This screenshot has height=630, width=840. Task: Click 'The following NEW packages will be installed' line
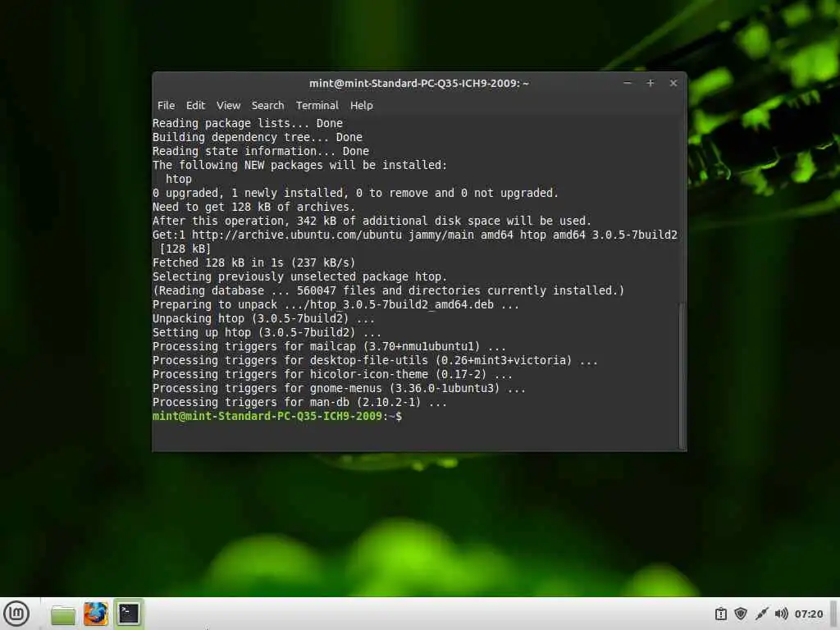(299, 165)
